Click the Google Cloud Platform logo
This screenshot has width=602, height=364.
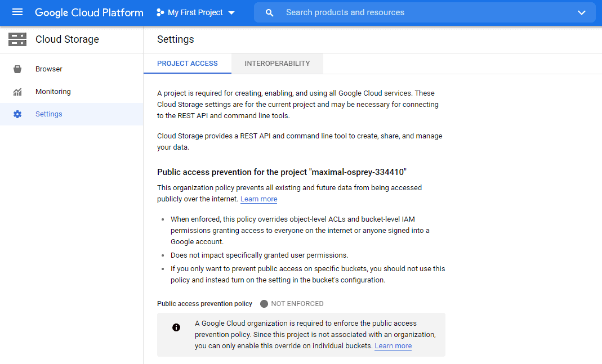click(x=89, y=12)
